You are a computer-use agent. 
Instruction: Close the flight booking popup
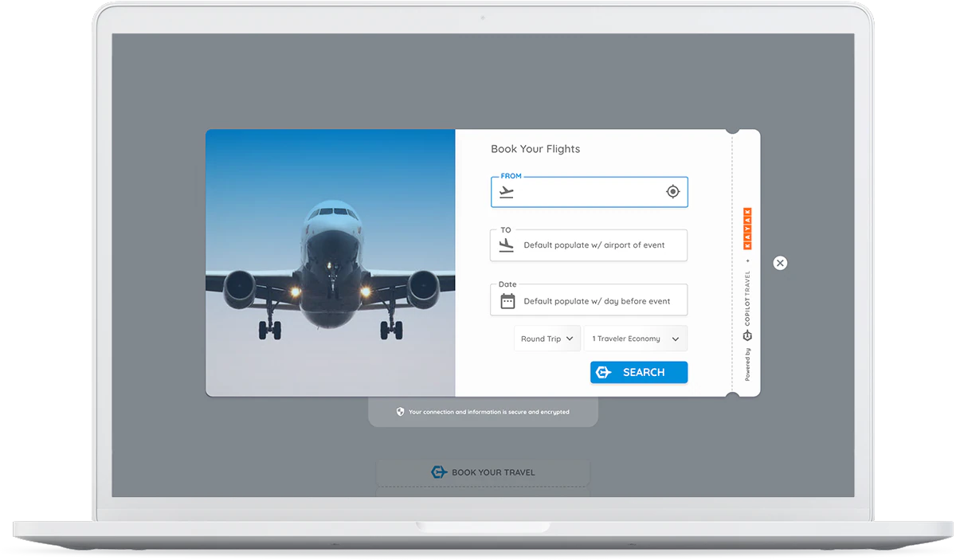(x=780, y=263)
